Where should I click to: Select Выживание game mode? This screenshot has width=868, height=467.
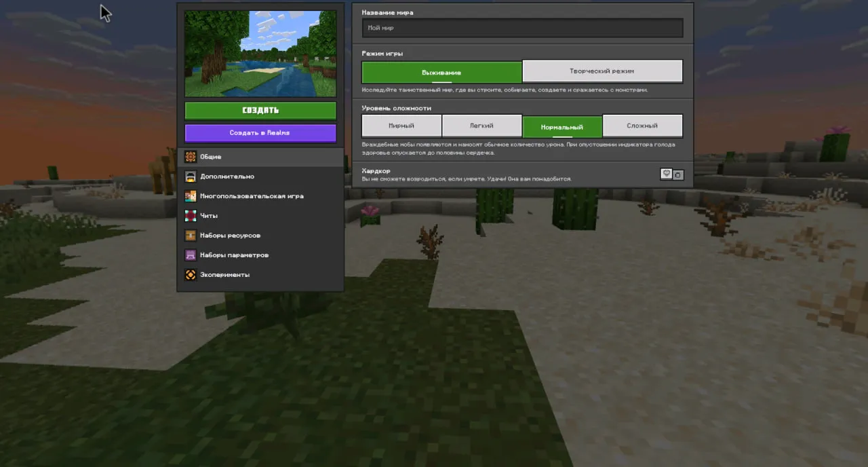(441, 72)
